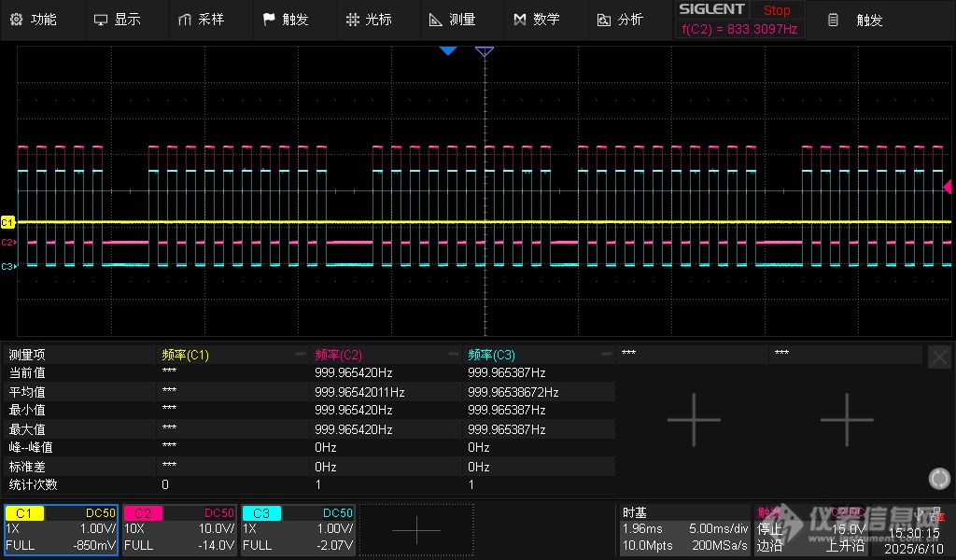Open the 光标 (Cursors) menu

[369, 20]
